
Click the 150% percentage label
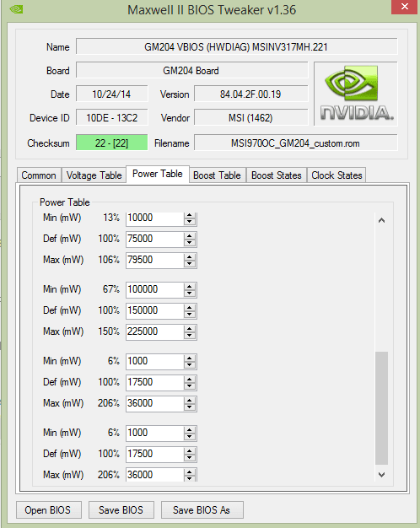109,331
